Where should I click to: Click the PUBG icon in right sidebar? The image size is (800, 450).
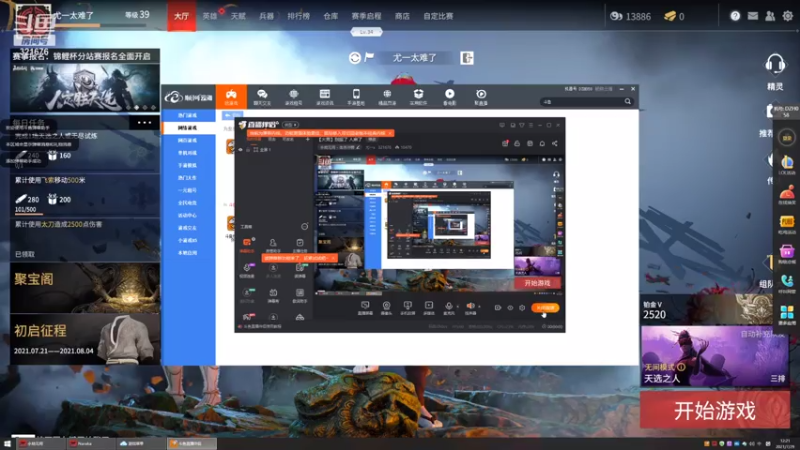tap(787, 221)
